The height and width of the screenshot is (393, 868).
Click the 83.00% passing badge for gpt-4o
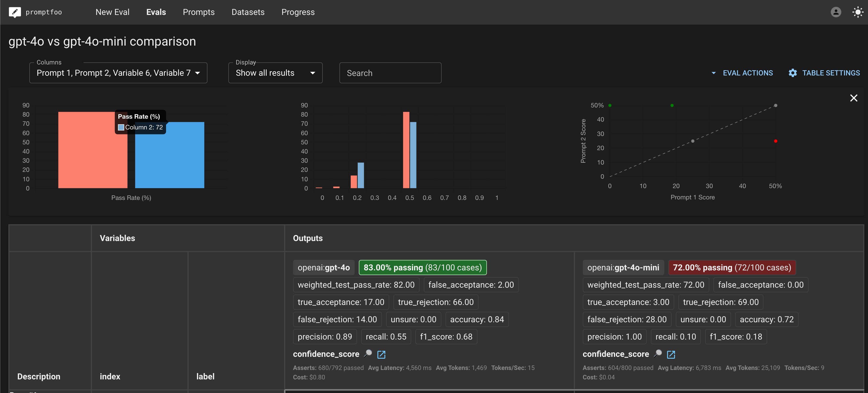(x=422, y=267)
